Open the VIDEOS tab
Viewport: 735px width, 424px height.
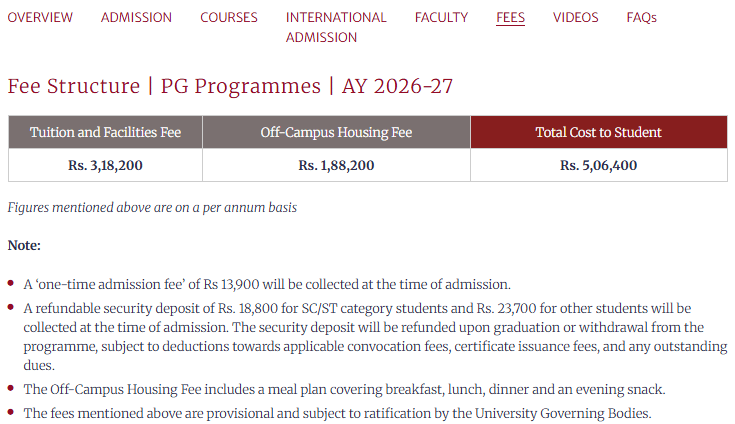pyautogui.click(x=575, y=17)
